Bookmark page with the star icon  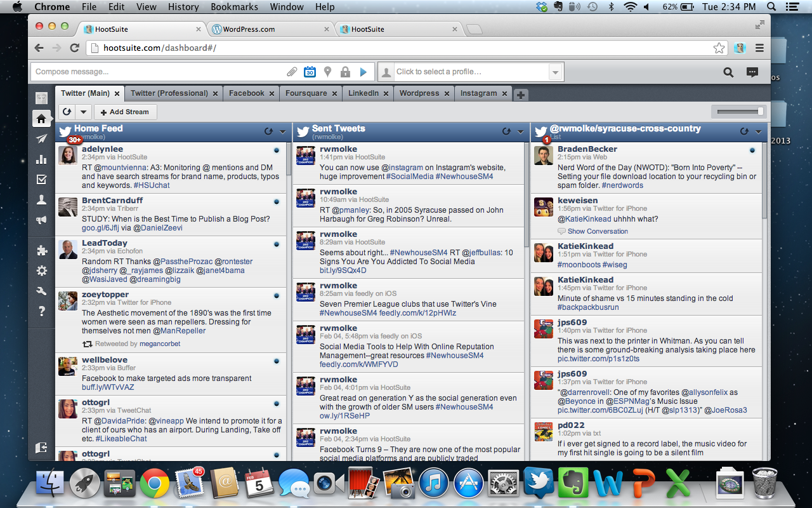(719, 48)
